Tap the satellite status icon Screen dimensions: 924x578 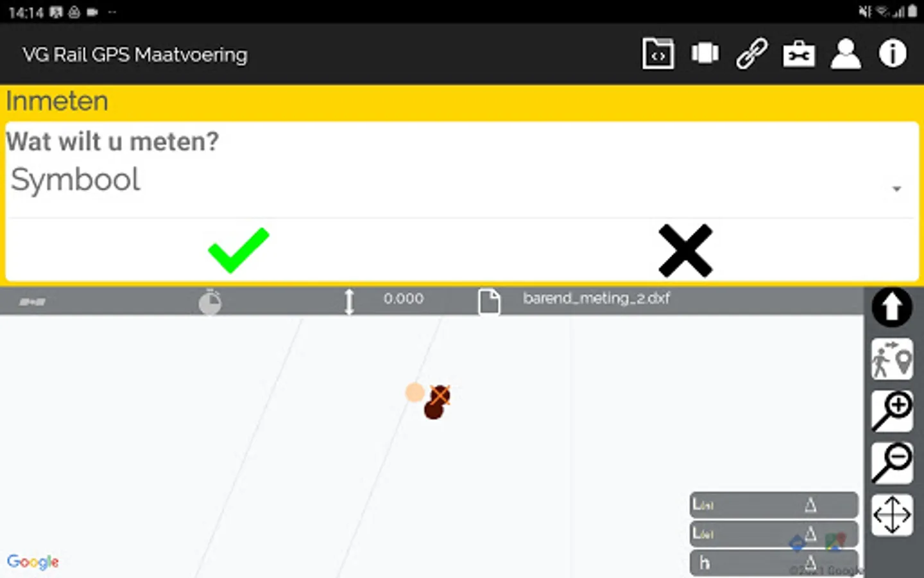[32, 302]
